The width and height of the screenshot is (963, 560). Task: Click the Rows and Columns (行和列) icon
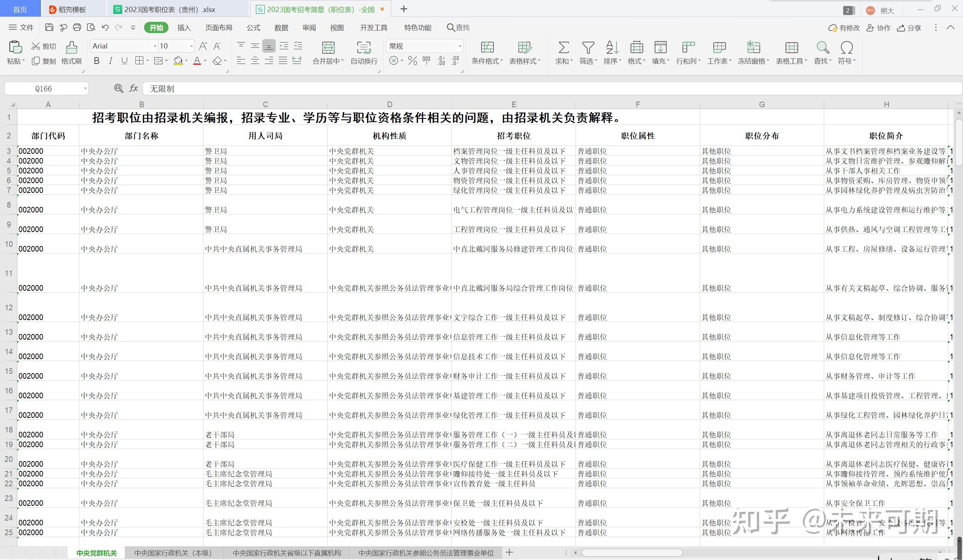pyautogui.click(x=688, y=47)
